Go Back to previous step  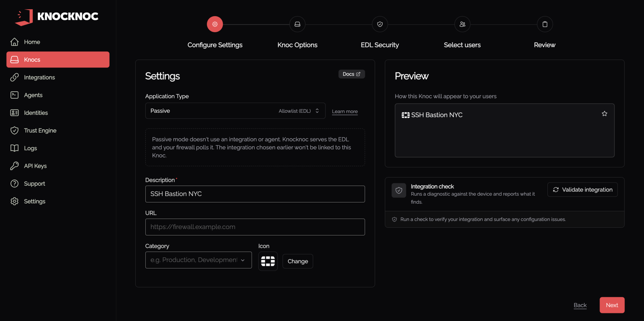coord(580,305)
